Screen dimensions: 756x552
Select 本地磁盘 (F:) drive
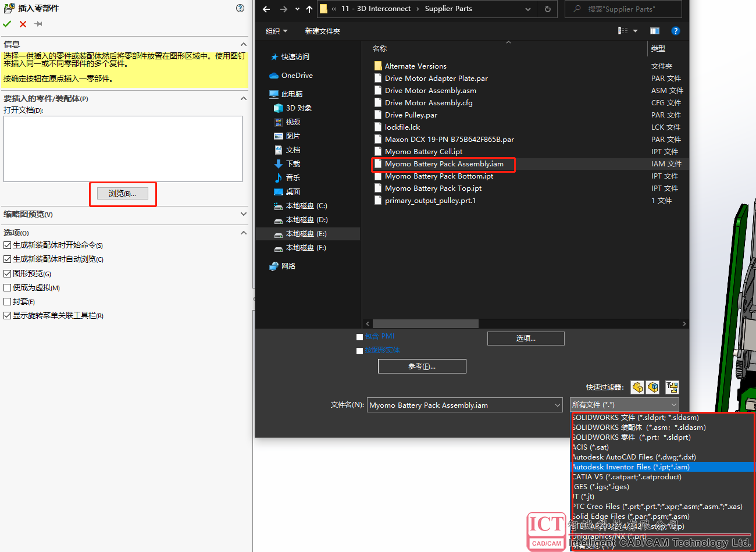pyautogui.click(x=306, y=248)
